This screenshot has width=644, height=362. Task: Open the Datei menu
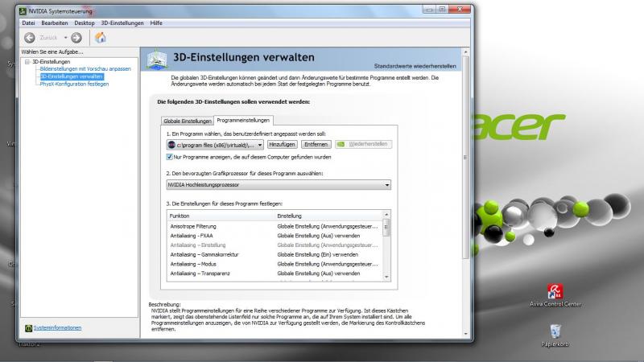[28, 23]
